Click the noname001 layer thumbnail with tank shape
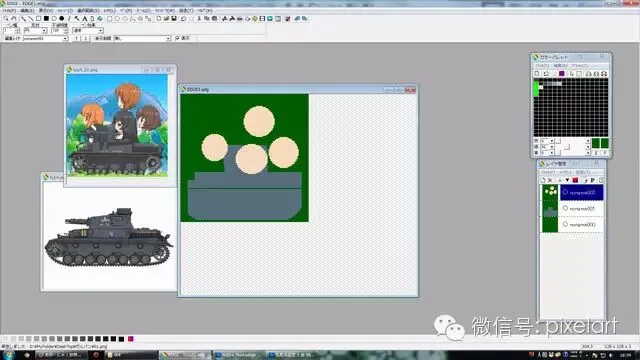Viewport: 640px width, 360px height. (x=550, y=209)
